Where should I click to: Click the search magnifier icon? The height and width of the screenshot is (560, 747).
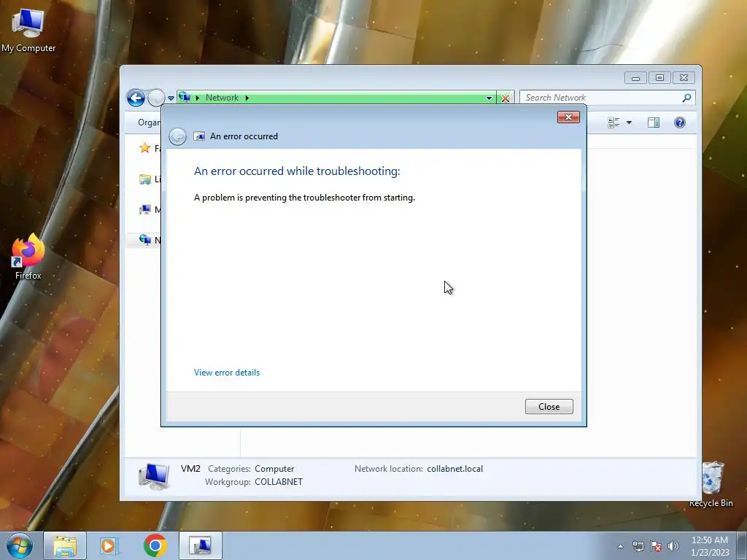click(686, 98)
